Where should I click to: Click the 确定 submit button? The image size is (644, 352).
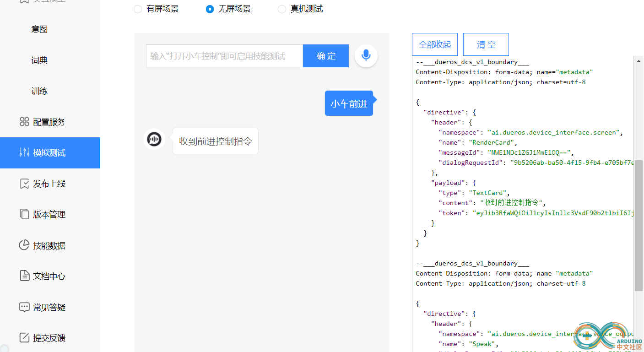tap(326, 56)
